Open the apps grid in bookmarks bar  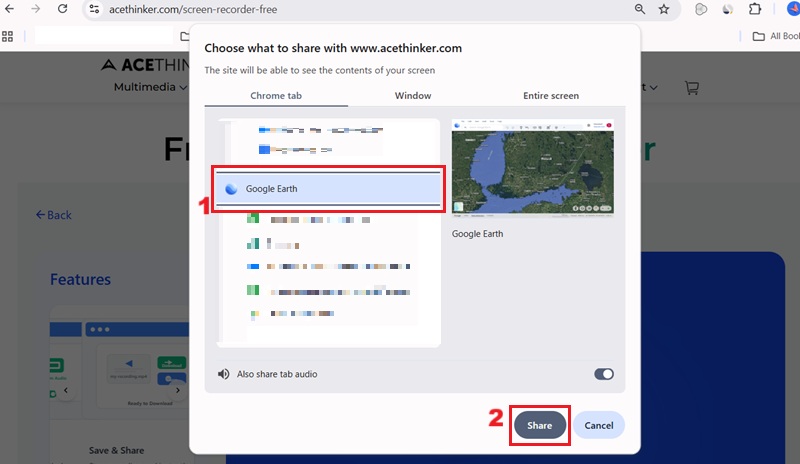pos(7,36)
